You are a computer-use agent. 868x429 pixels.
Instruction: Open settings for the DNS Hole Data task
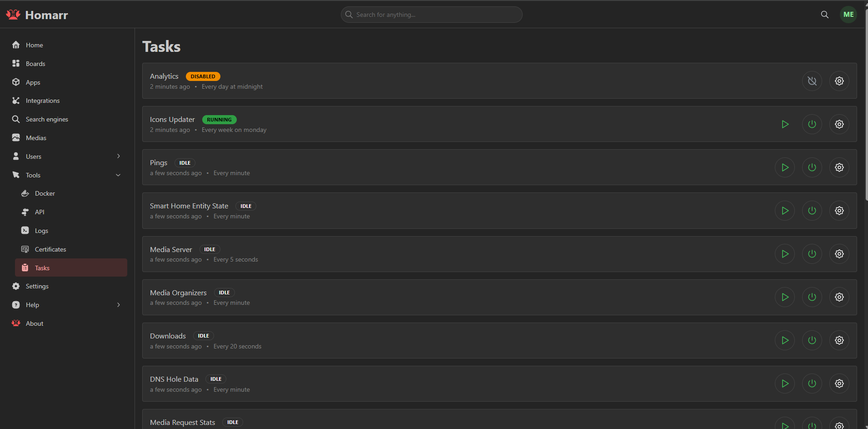pyautogui.click(x=839, y=383)
